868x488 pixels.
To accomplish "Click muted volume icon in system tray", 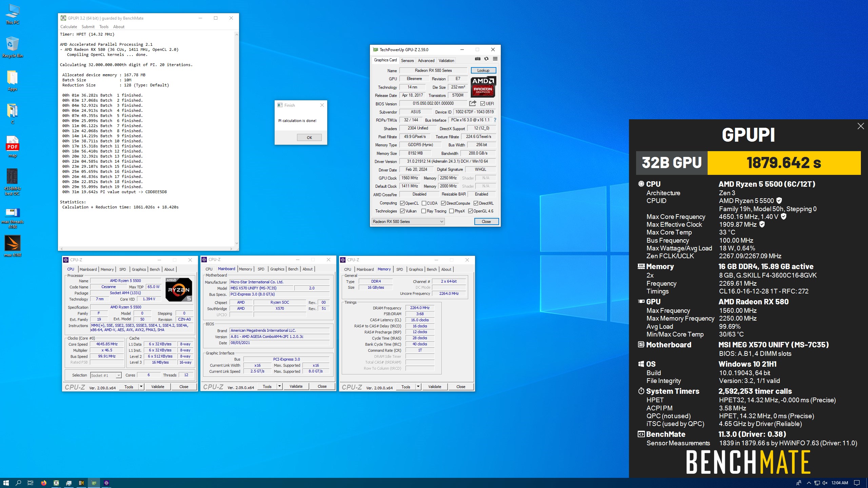I will click(x=825, y=483).
